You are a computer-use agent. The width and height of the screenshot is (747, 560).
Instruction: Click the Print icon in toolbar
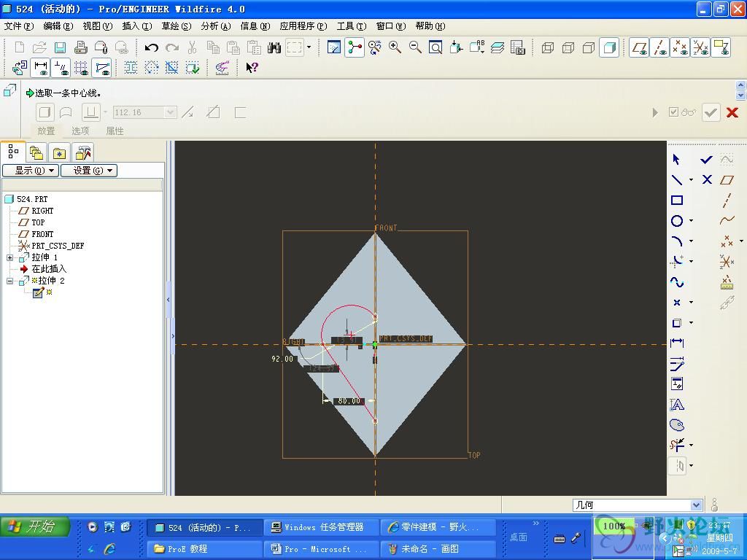point(80,47)
